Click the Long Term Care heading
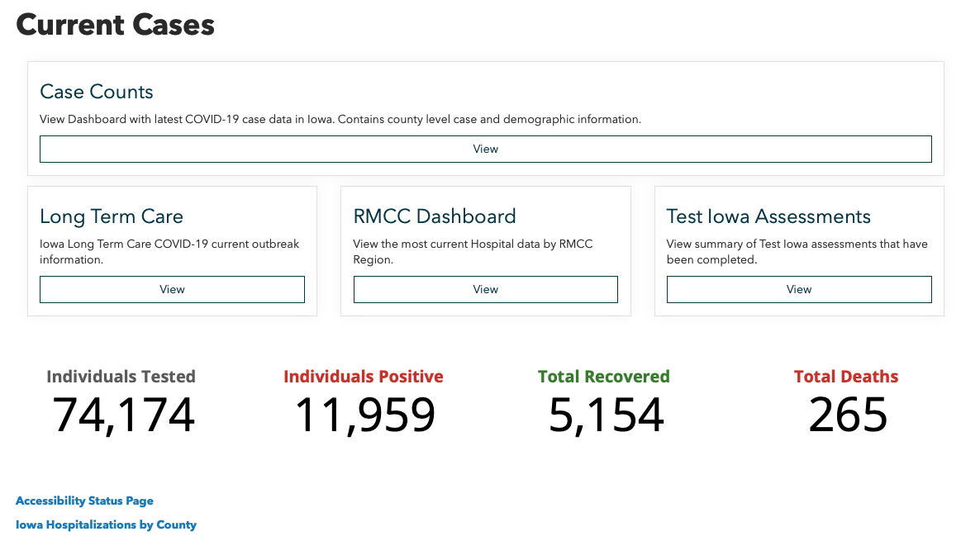961x560 pixels. point(112,216)
